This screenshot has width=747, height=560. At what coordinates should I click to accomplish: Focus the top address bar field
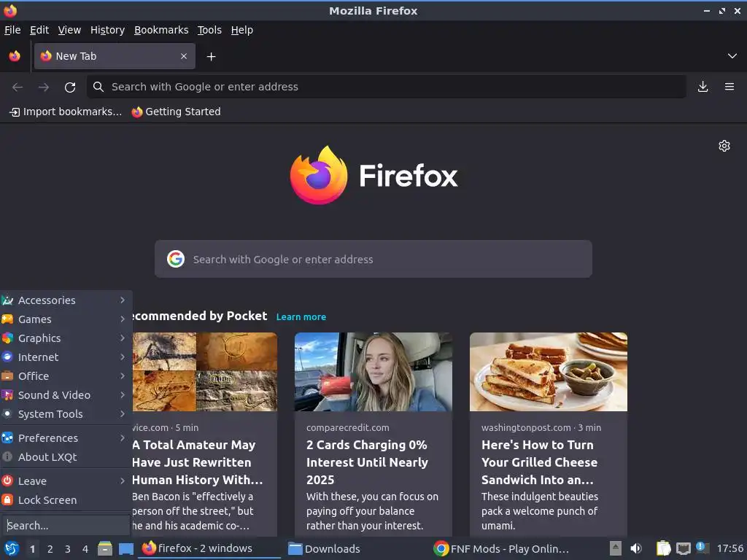pyautogui.click(x=387, y=87)
